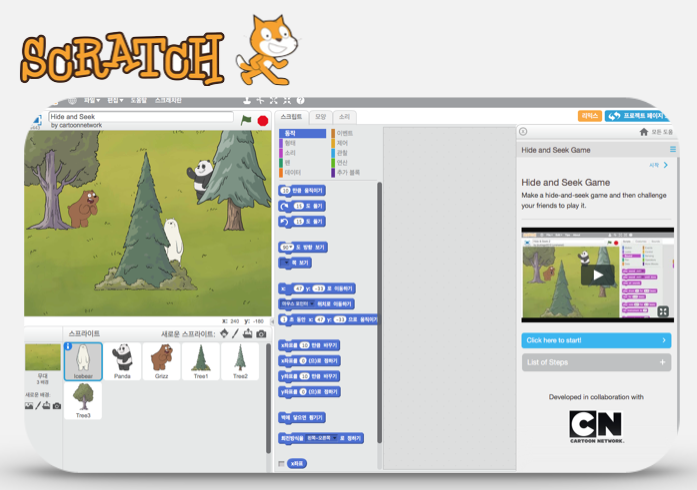
Task: Open the 스크래치란 (About) menu
Action: pos(168,100)
